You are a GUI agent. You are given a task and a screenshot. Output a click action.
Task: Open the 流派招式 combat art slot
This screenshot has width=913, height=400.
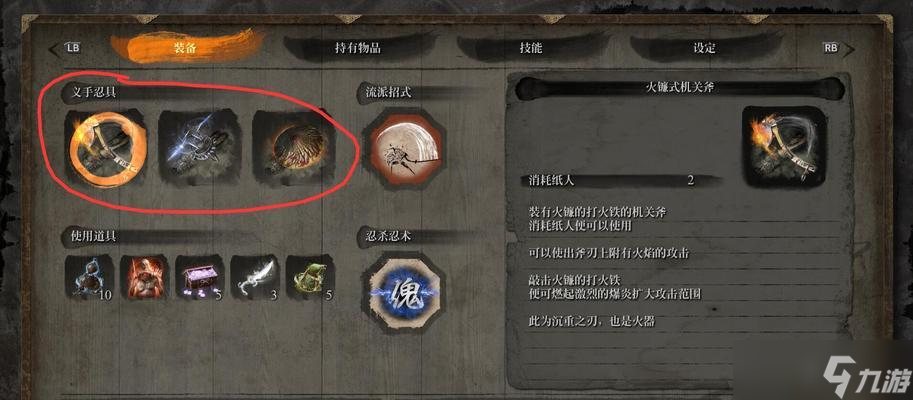403,147
